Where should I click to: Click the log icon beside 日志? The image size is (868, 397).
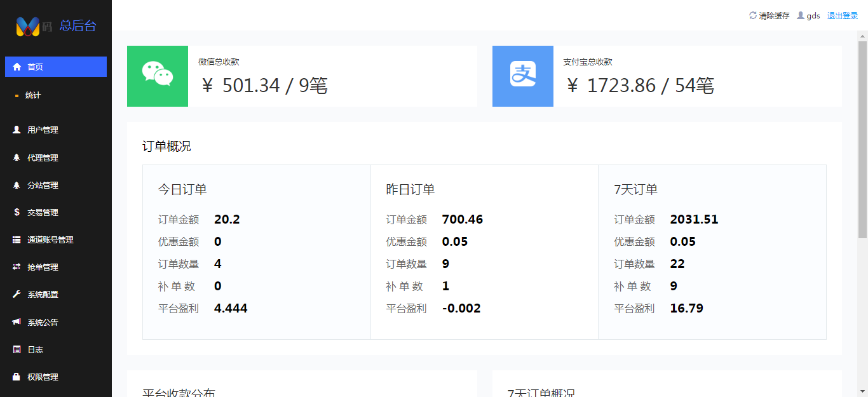[x=17, y=349]
